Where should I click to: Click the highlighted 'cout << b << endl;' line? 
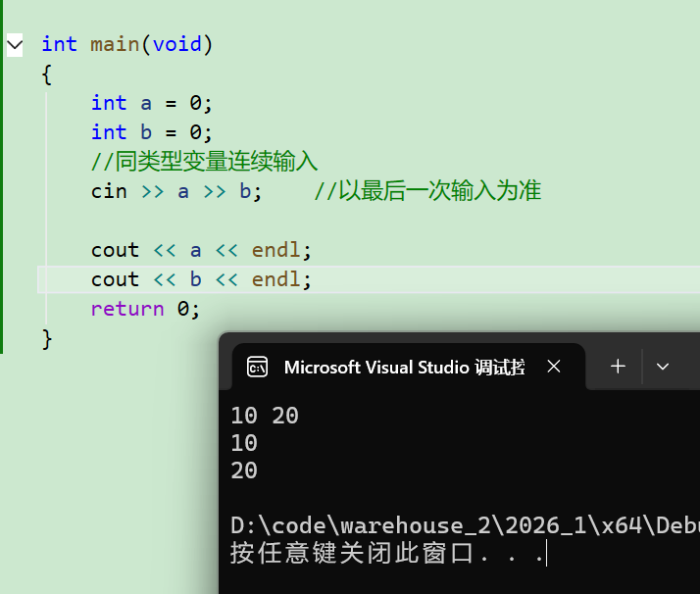(x=201, y=279)
